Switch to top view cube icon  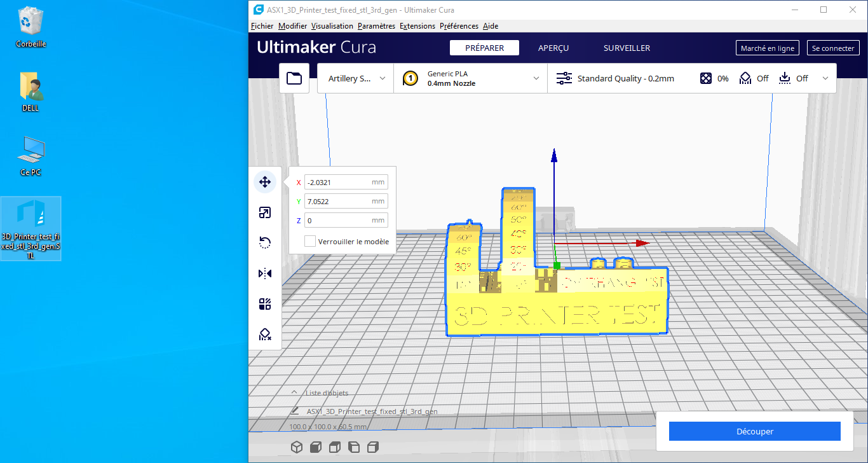point(335,447)
